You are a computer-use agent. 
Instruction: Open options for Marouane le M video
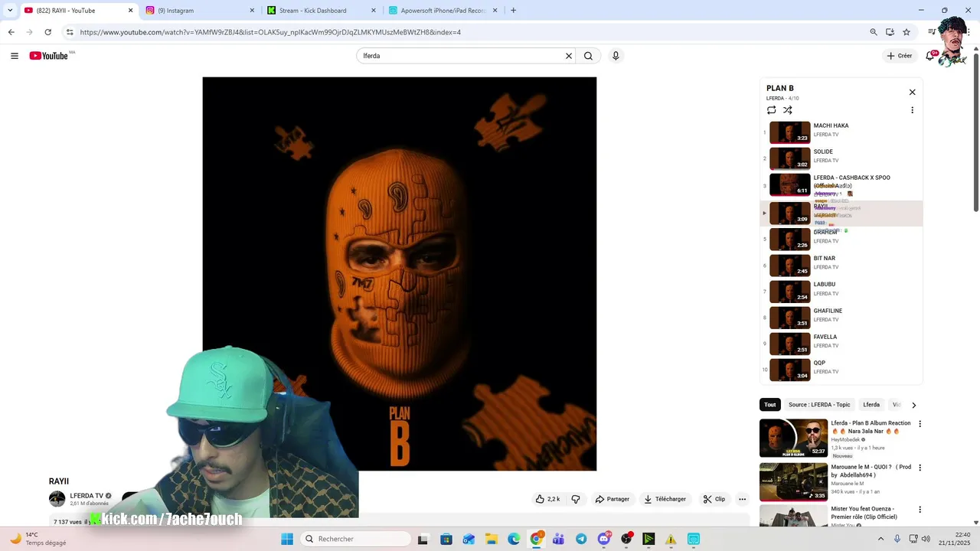click(920, 468)
